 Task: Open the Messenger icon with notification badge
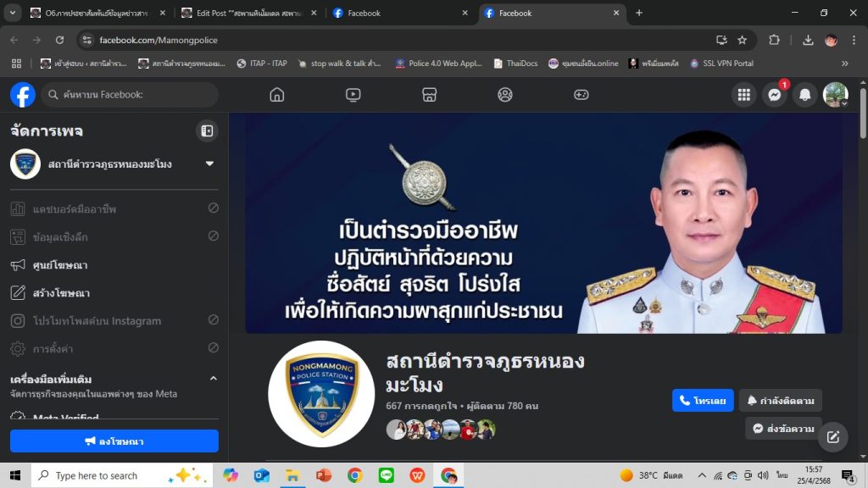(774, 95)
